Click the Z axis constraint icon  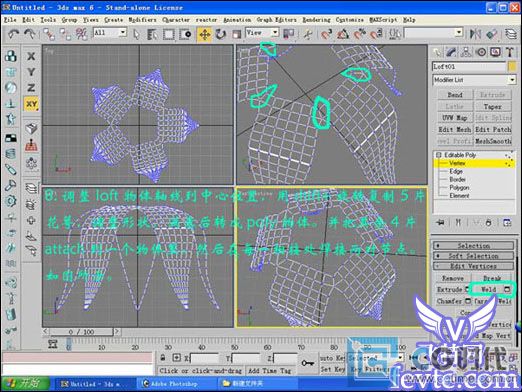pos(31,87)
